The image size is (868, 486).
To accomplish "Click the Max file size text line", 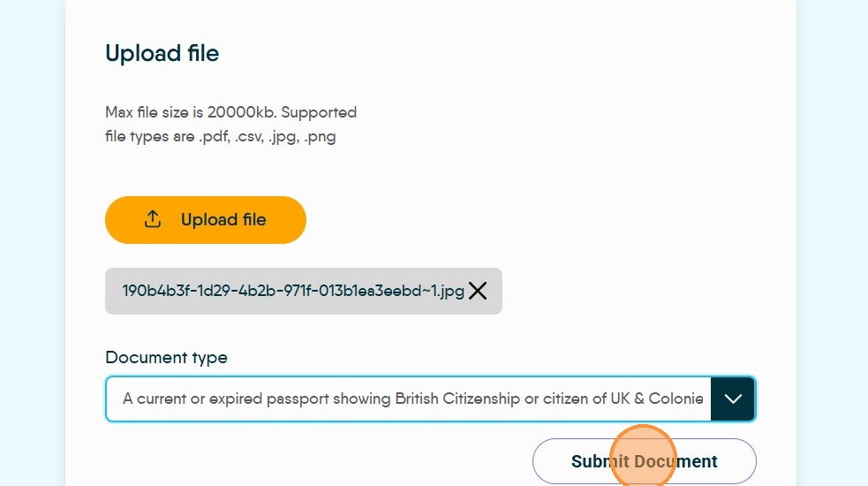I will tap(230, 112).
